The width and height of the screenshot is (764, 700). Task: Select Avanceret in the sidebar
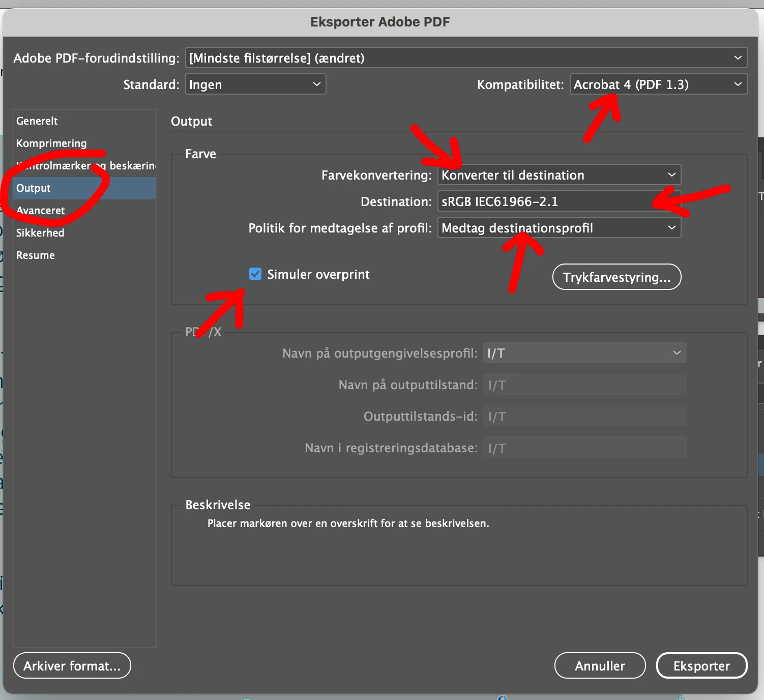tap(84, 211)
